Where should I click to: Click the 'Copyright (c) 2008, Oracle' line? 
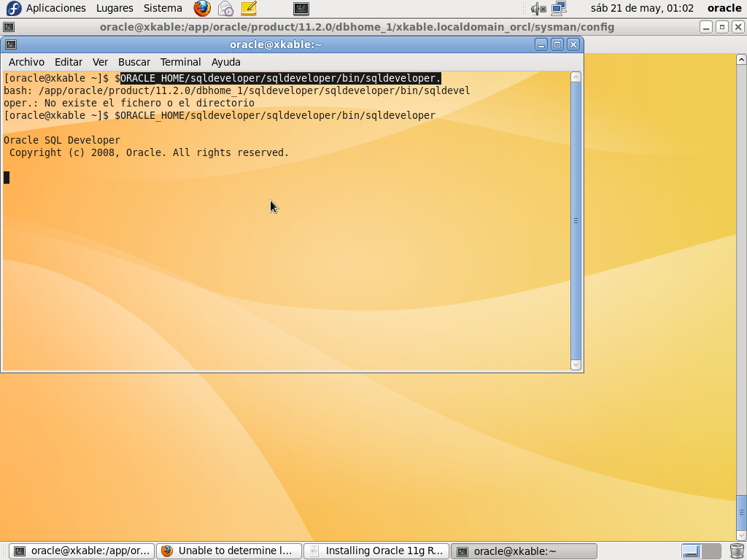coord(149,152)
